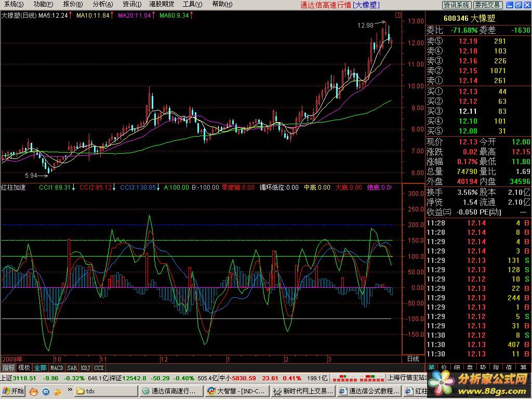Image resolution: width=532 pixels, height=399 pixels.
Task: Select the 细 tab in quote panel
Action: [x=457, y=367]
